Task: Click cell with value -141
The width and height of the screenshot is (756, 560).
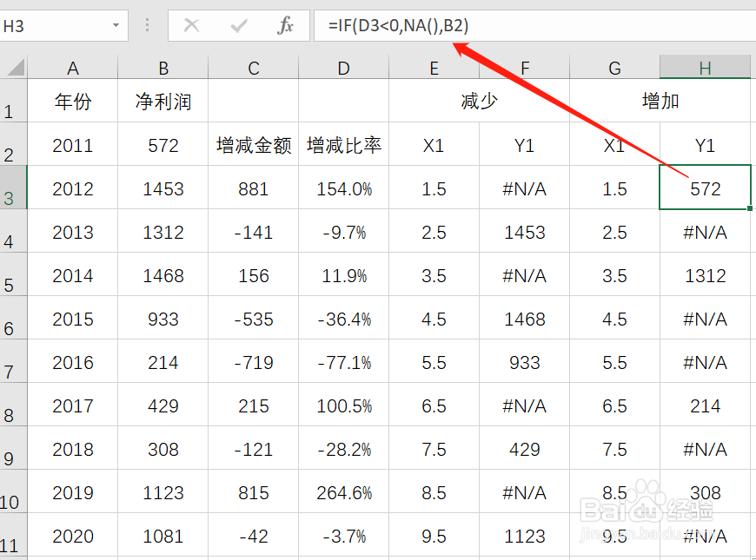Action: pyautogui.click(x=253, y=232)
